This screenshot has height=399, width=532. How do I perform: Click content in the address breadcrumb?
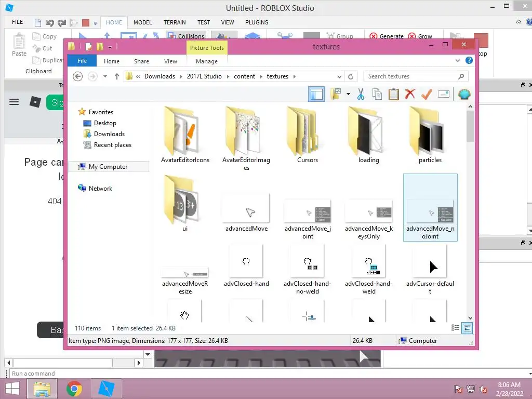point(244,76)
